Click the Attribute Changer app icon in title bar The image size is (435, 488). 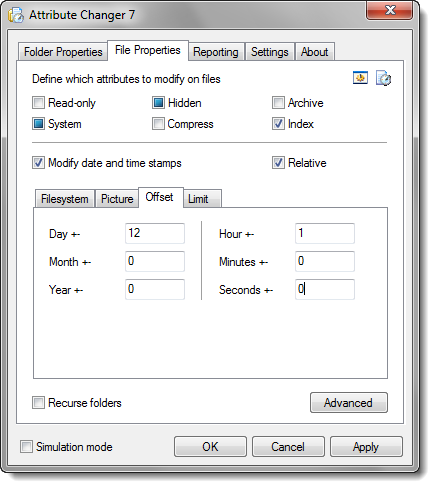(x=16, y=15)
